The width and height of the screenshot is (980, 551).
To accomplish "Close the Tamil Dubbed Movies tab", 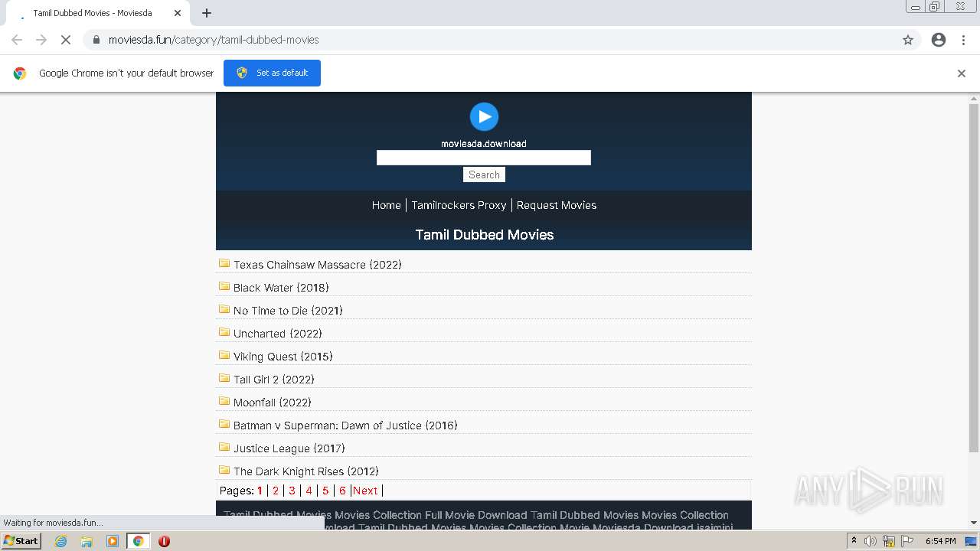I will 178,13.
